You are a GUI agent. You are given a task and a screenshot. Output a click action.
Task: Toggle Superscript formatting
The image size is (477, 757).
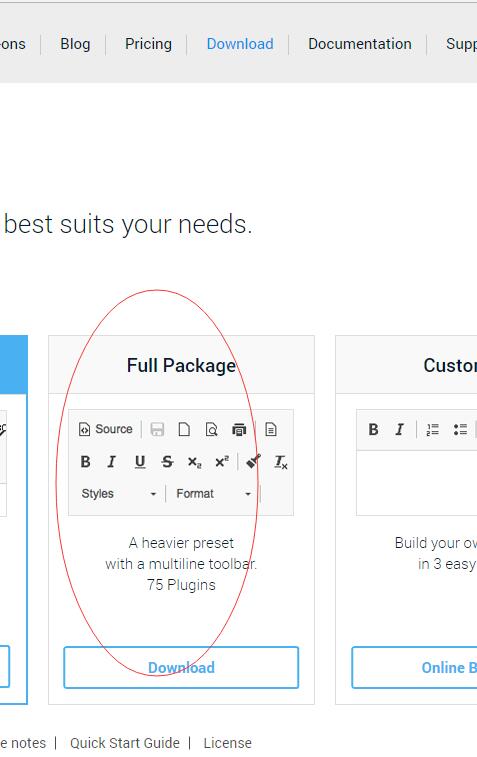pyautogui.click(x=222, y=462)
